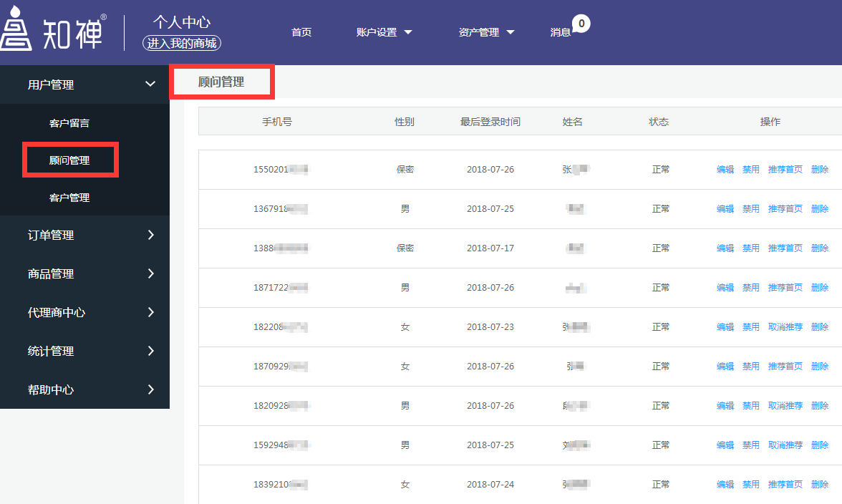Click 删除 for phone 1592948 row
Viewport: 842px width, 504px height.
click(819, 445)
